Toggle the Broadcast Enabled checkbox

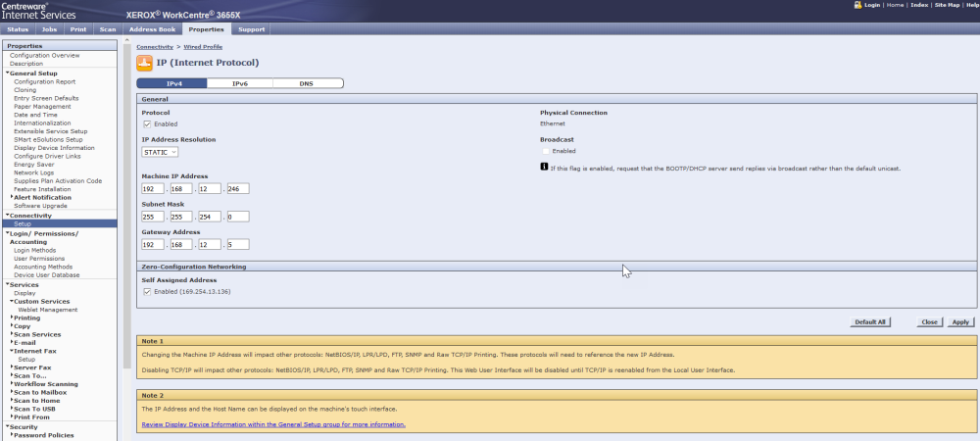click(x=546, y=151)
